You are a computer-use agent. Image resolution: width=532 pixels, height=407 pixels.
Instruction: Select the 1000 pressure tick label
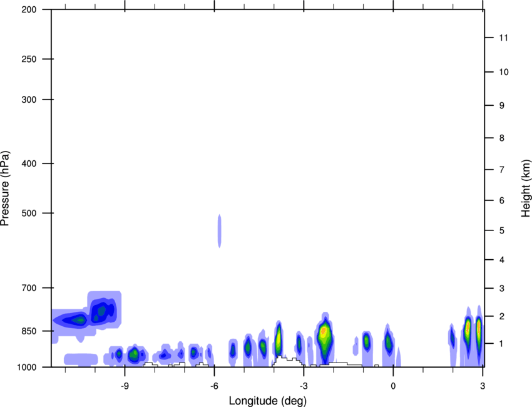click(x=27, y=367)
